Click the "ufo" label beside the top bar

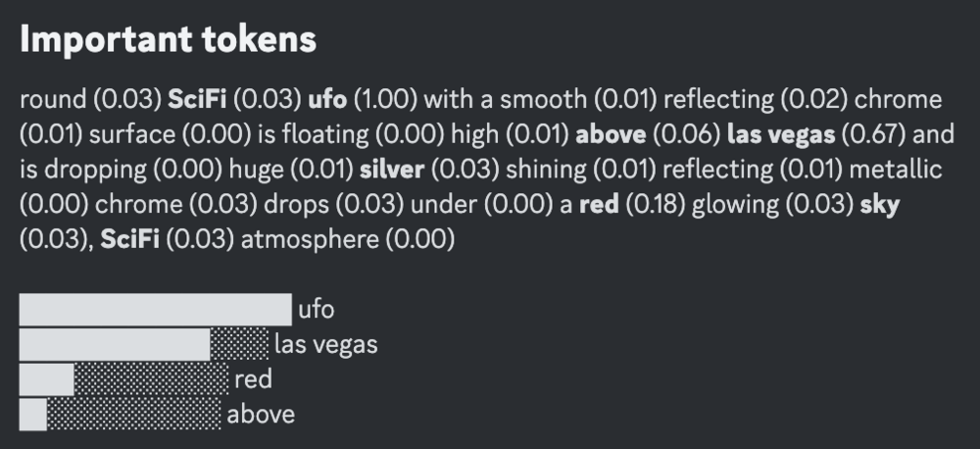(x=317, y=310)
